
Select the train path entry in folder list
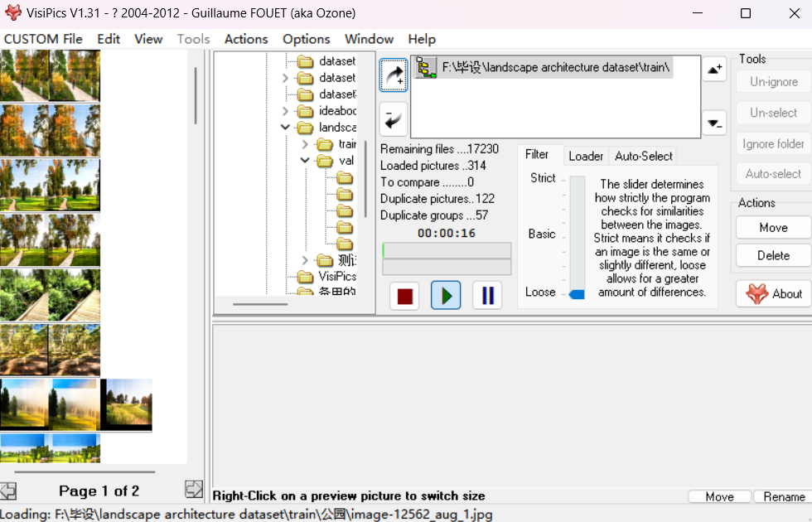point(555,67)
